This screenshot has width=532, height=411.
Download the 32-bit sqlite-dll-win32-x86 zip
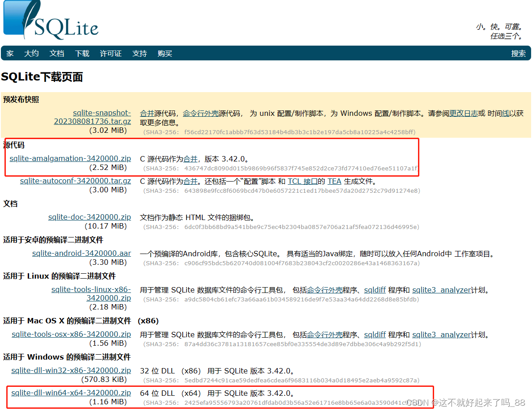(x=71, y=370)
